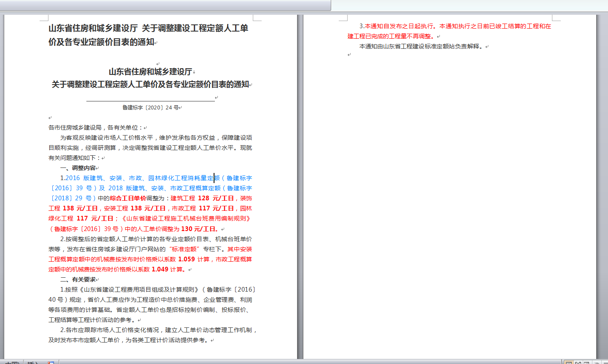This screenshot has height=364, width=608.
Task: Click document number '鲁建标字〔2020〕24 号'
Action: pyautogui.click(x=150, y=108)
